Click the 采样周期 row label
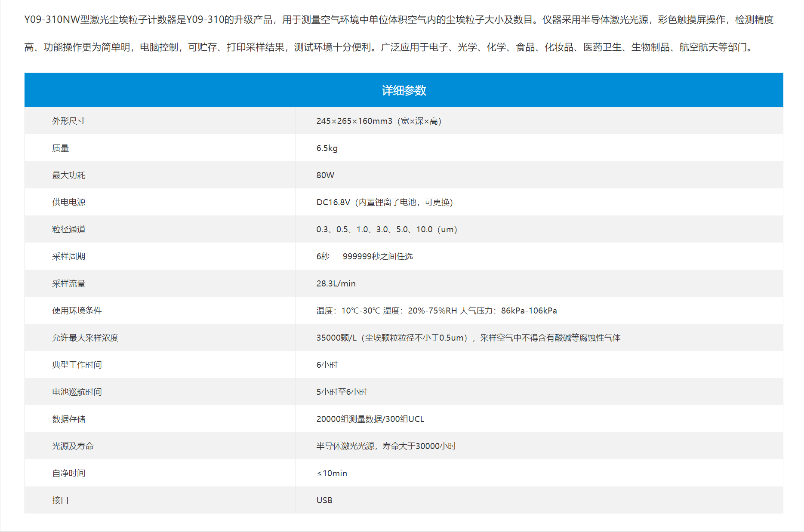The height and width of the screenshot is (532, 804). [68, 256]
